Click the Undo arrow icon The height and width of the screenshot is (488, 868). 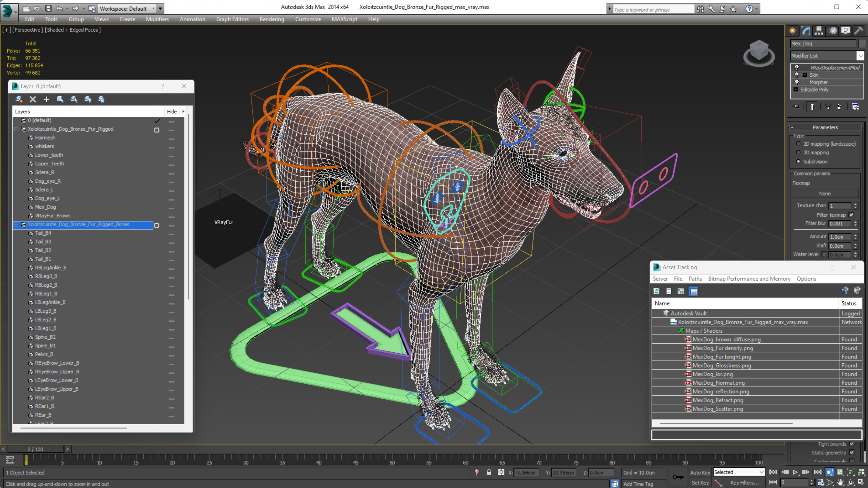(59, 9)
